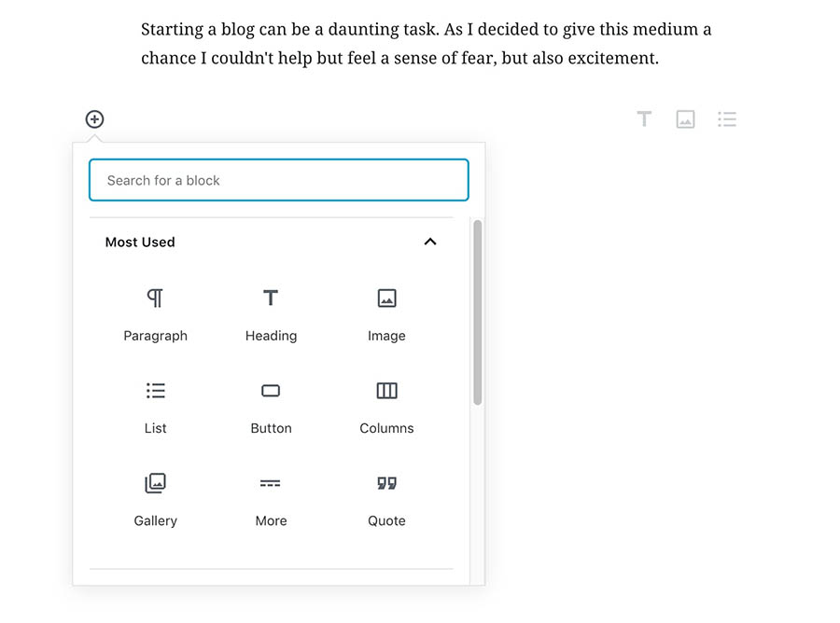Viewport: 840px width, 623px height.
Task: Focus the Search for a block field
Action: click(x=278, y=180)
